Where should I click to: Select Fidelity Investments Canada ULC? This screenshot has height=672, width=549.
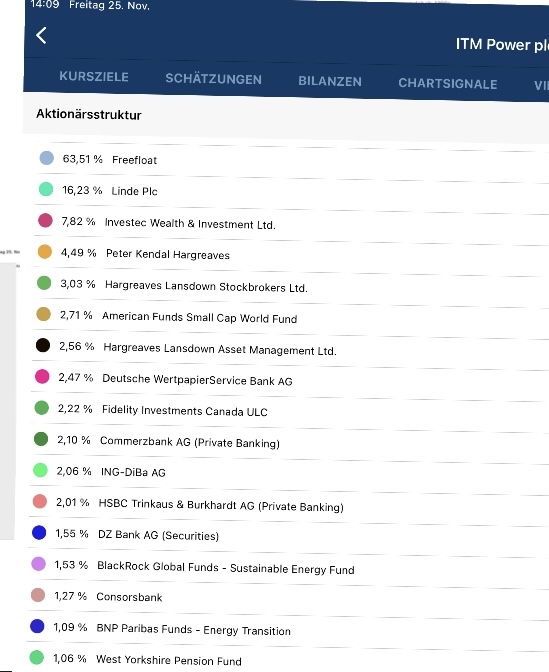pos(185,411)
